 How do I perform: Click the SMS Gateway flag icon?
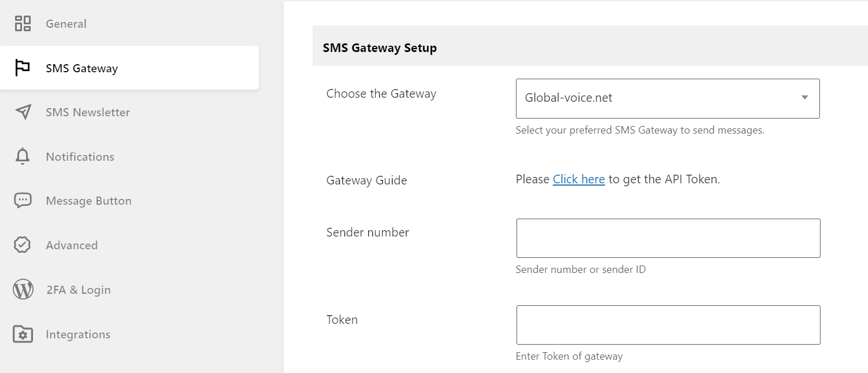(x=23, y=68)
